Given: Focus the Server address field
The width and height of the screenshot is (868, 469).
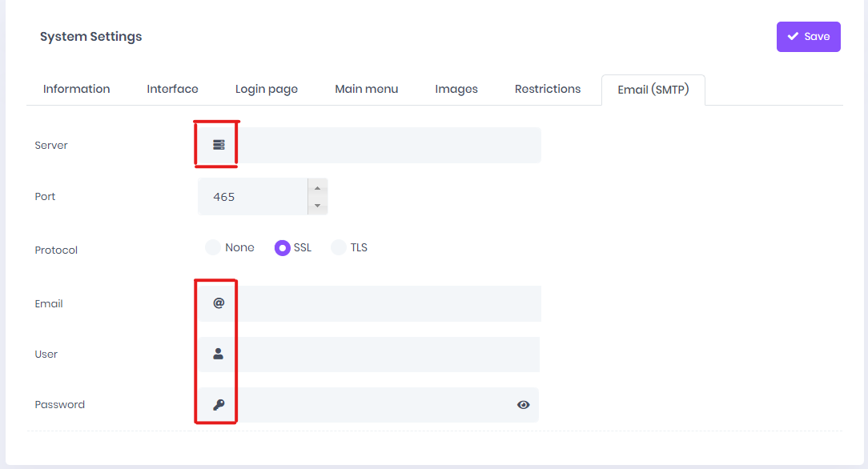Looking at the screenshot, I should point(389,145).
